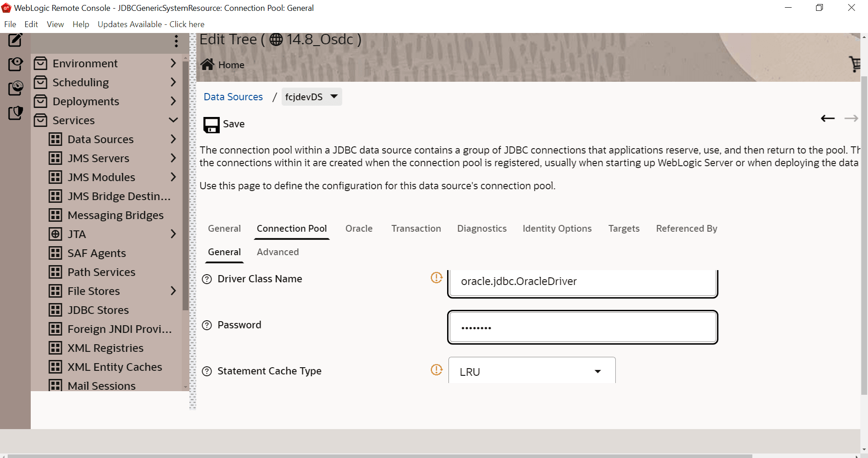Switch to the Targets tab

tap(624, 229)
